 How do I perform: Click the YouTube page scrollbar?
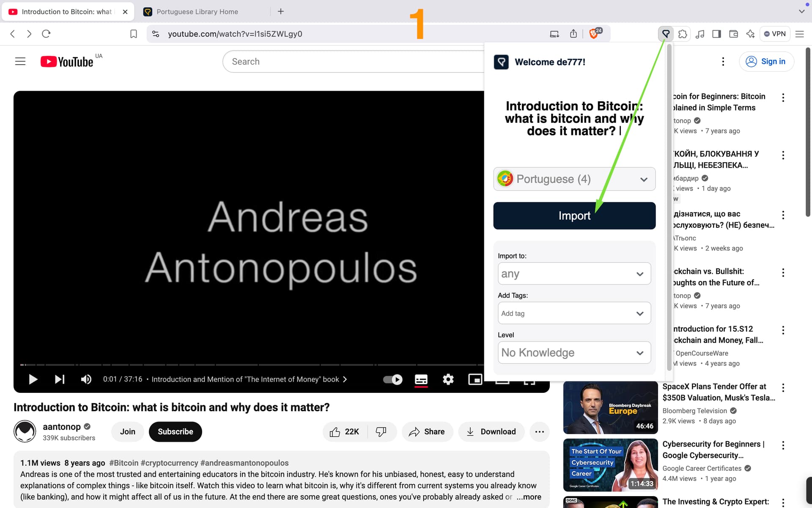[809, 131]
